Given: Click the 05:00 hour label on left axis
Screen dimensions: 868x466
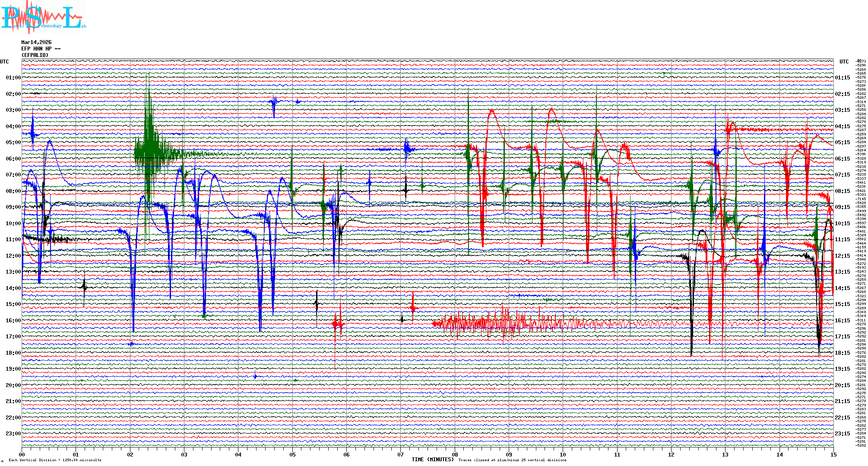Looking at the screenshot, I should tap(13, 142).
